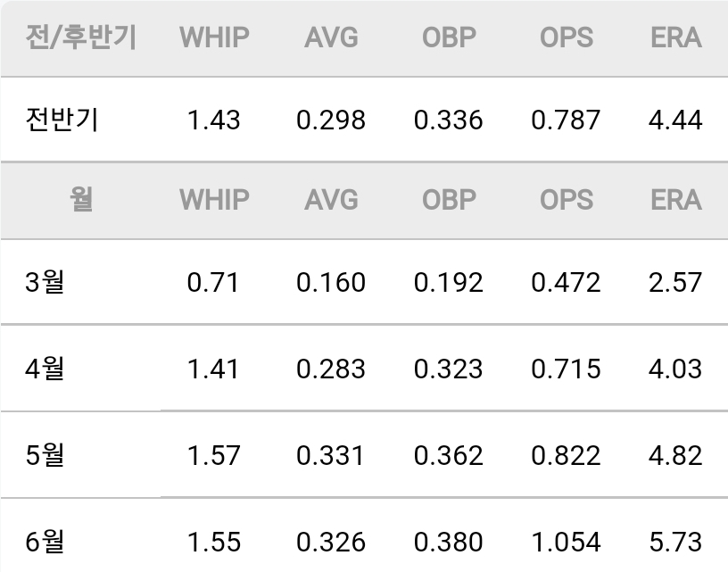This screenshot has height=572, width=728.
Task: Click the OBP header in top table
Action: click(449, 37)
